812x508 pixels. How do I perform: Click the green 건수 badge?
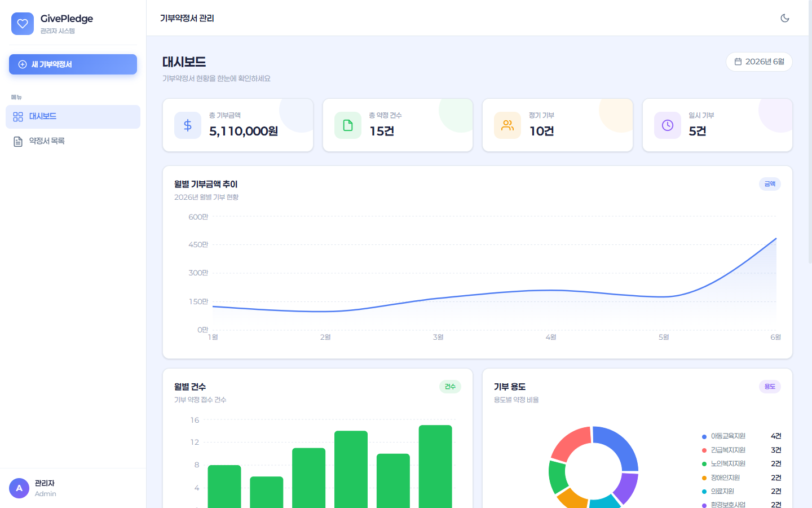click(x=450, y=387)
